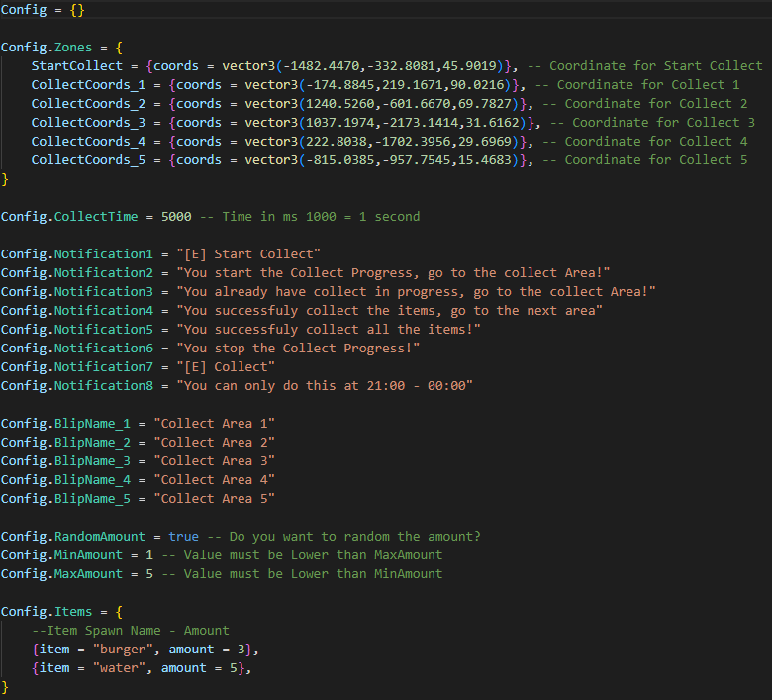Click the CollectCoords_1 variable name

point(88,85)
